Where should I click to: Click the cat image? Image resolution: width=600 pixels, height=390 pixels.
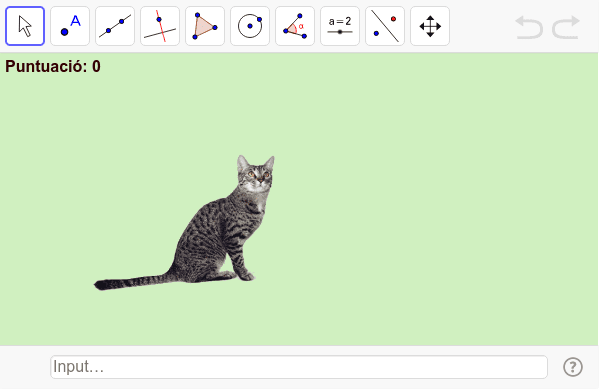click(184, 223)
